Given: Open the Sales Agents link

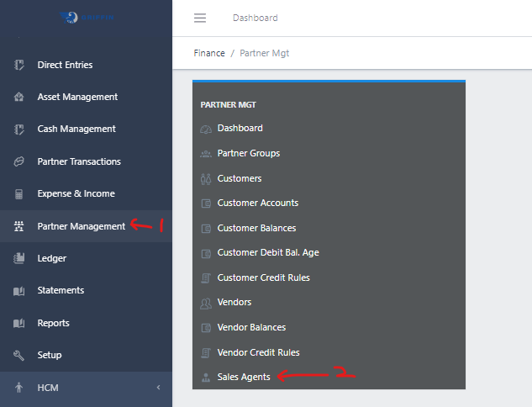Looking at the screenshot, I should (x=244, y=377).
